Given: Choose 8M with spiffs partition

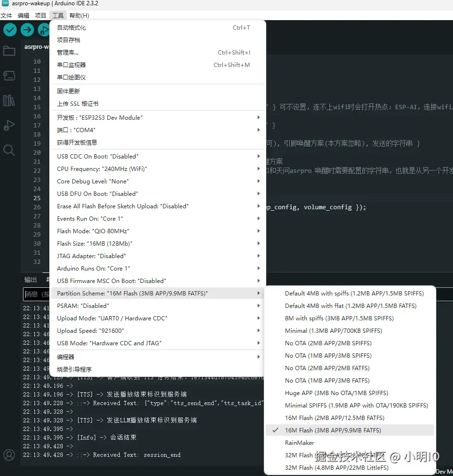Looking at the screenshot, I should pos(350,318).
